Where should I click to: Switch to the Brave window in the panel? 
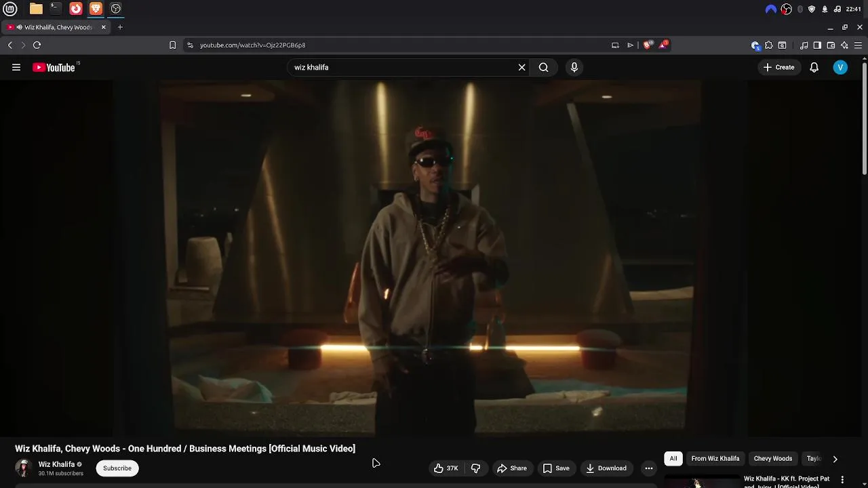click(x=96, y=9)
